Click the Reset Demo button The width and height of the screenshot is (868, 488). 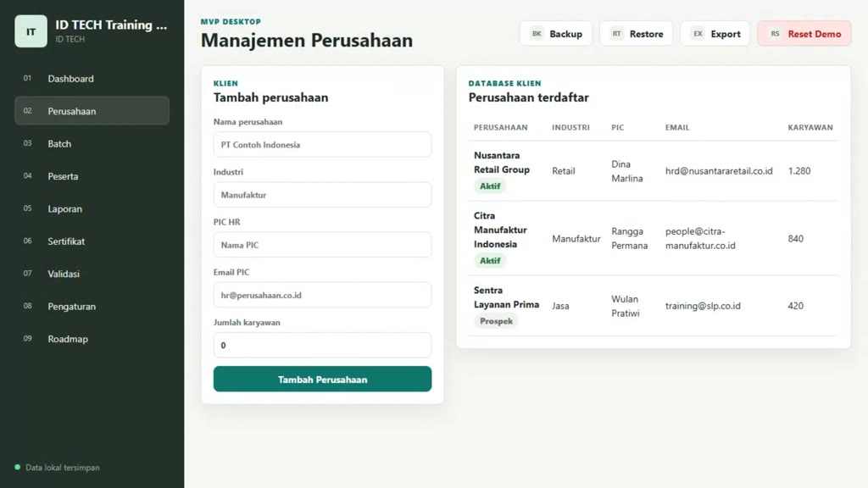tap(804, 34)
